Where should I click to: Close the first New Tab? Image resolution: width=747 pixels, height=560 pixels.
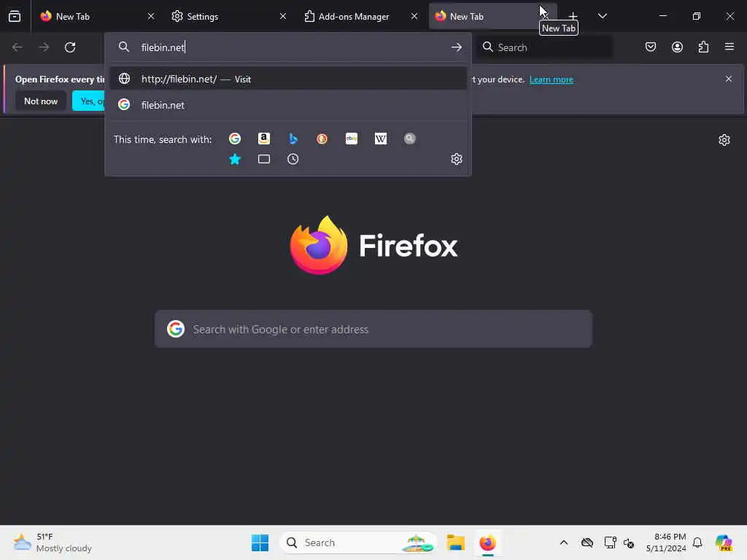click(x=151, y=16)
